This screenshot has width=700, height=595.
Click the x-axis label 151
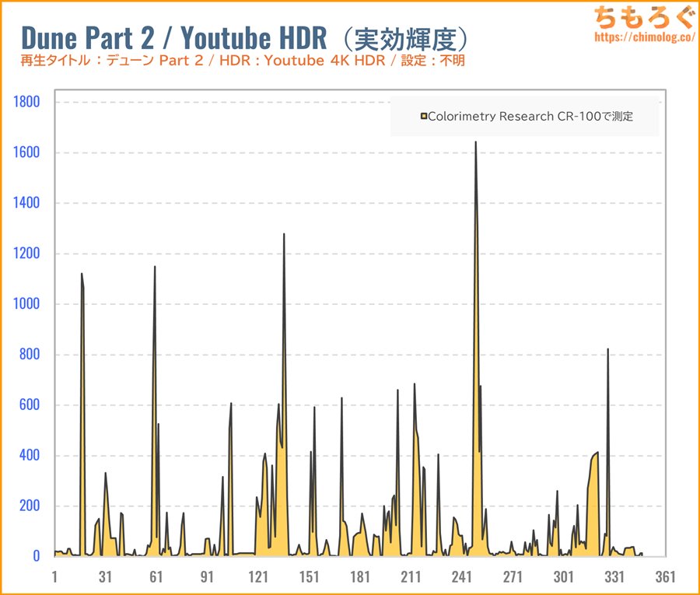coord(309,576)
